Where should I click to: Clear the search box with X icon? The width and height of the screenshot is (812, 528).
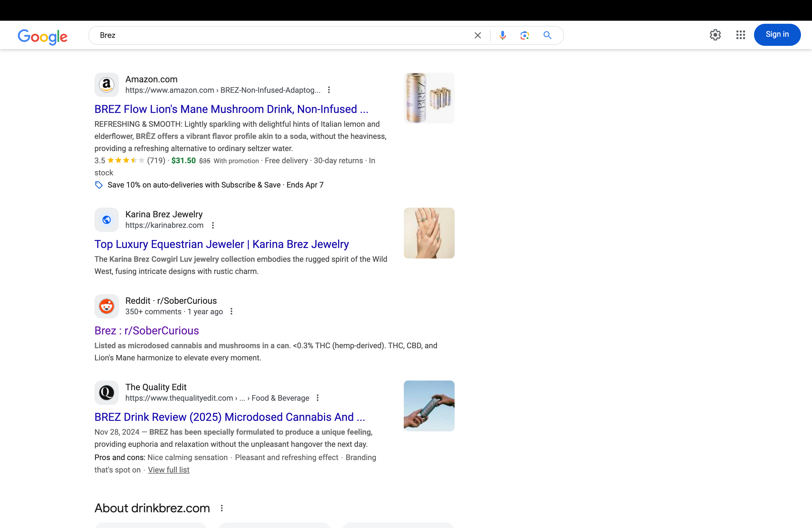478,35
